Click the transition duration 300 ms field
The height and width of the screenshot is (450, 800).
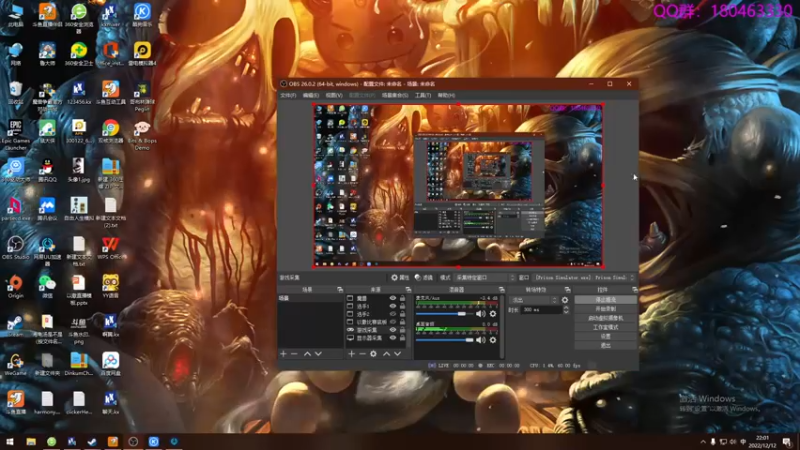coord(541,310)
